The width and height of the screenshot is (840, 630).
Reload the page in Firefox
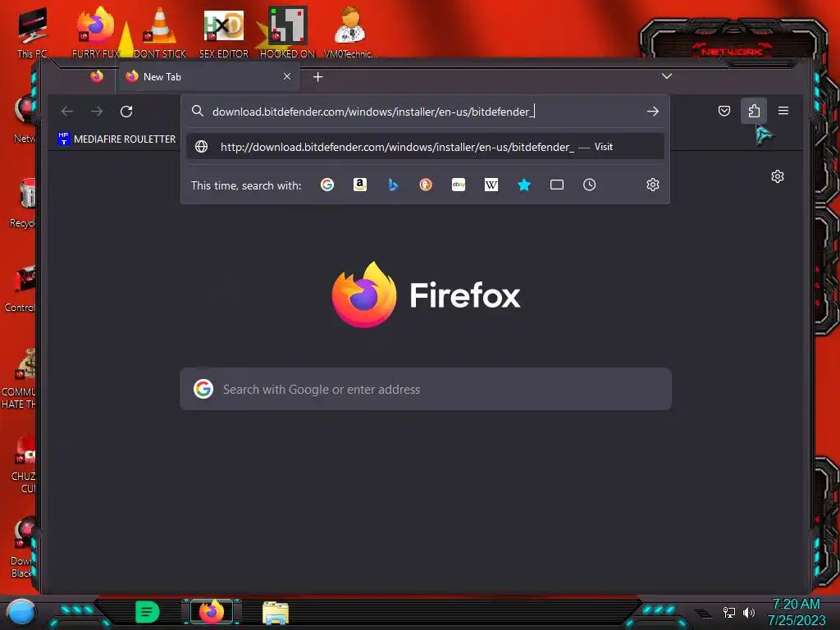pos(126,112)
